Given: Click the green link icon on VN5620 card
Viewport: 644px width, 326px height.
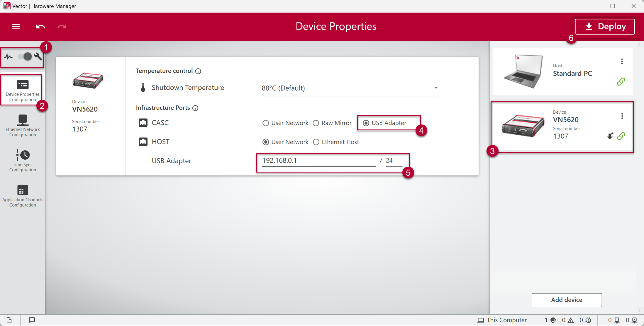Looking at the screenshot, I should click(x=621, y=136).
